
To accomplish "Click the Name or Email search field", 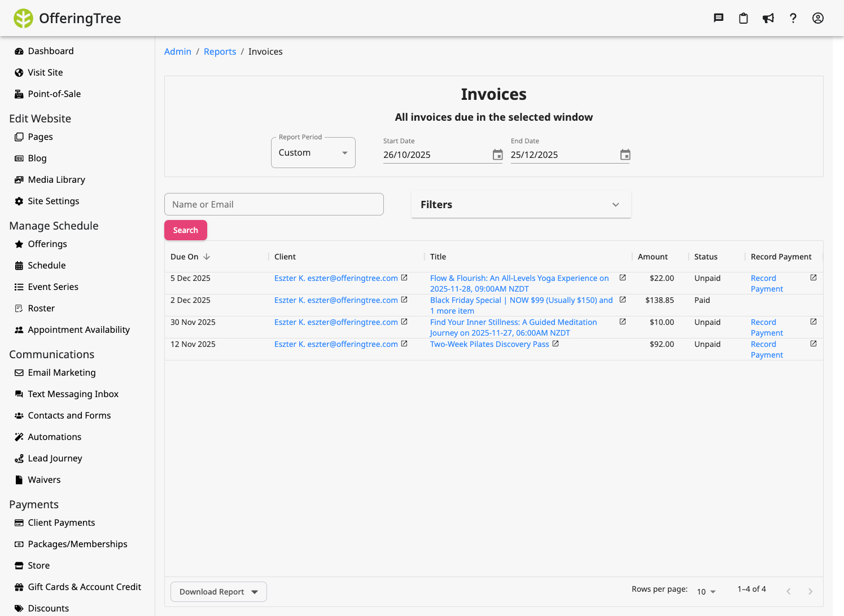I will tap(274, 204).
